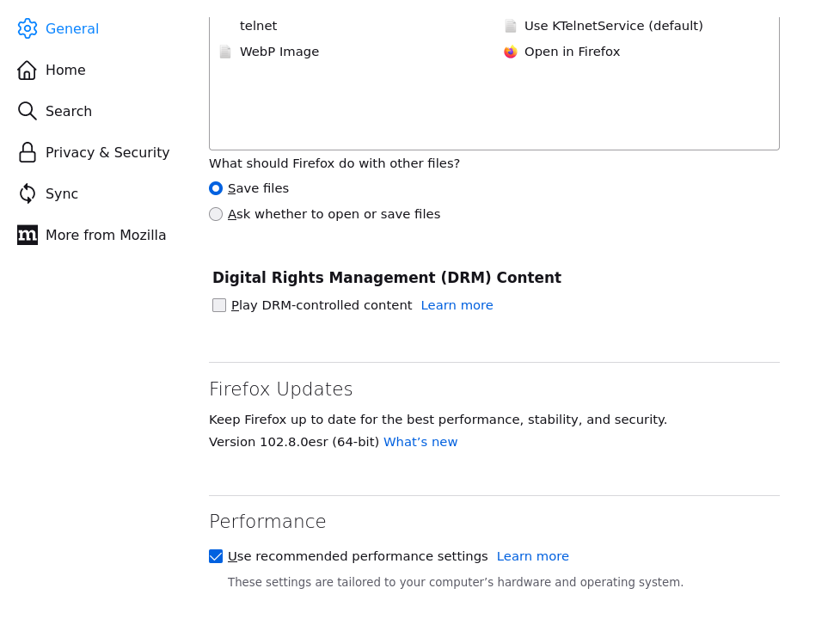The width and height of the screenshot is (840, 625).
Task: Open the Search settings category
Action: click(x=54, y=112)
